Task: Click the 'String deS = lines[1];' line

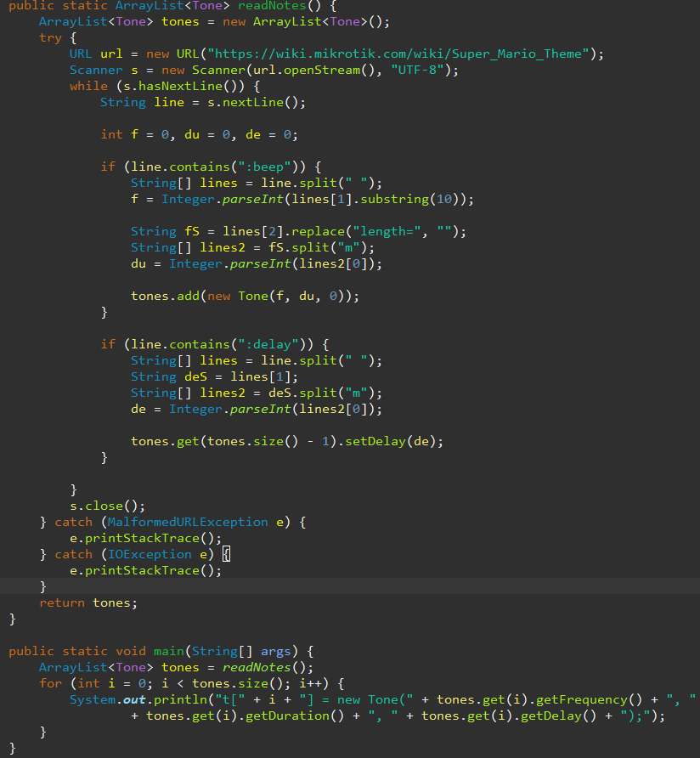Action: pyautogui.click(x=215, y=376)
